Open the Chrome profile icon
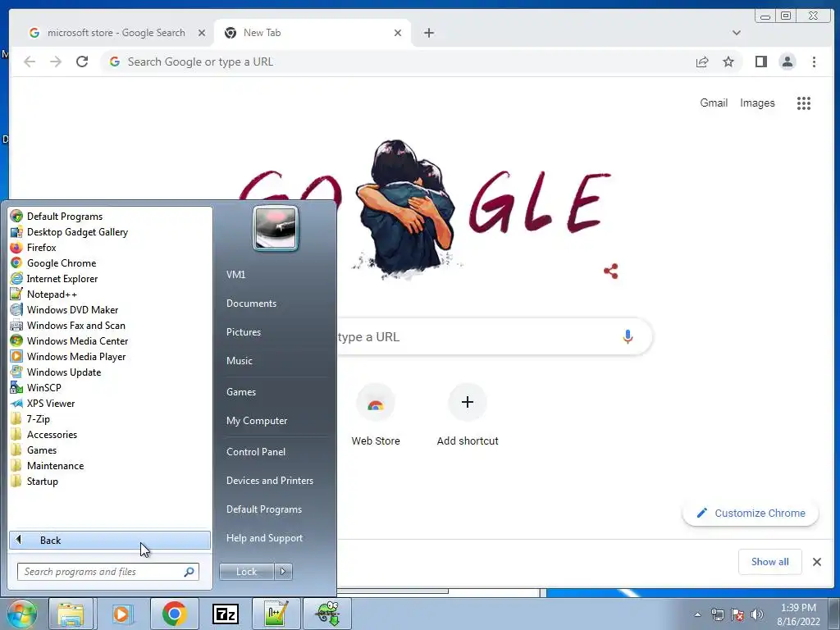This screenshot has height=630, width=840. pyautogui.click(x=787, y=62)
